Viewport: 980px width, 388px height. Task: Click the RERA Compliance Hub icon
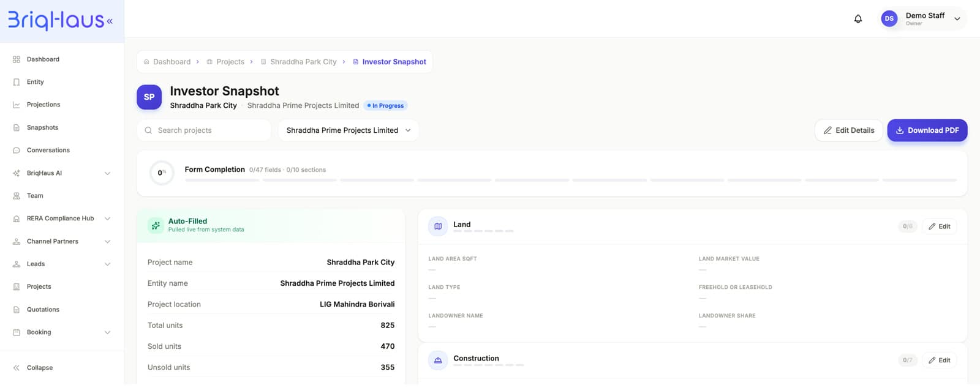click(x=17, y=218)
